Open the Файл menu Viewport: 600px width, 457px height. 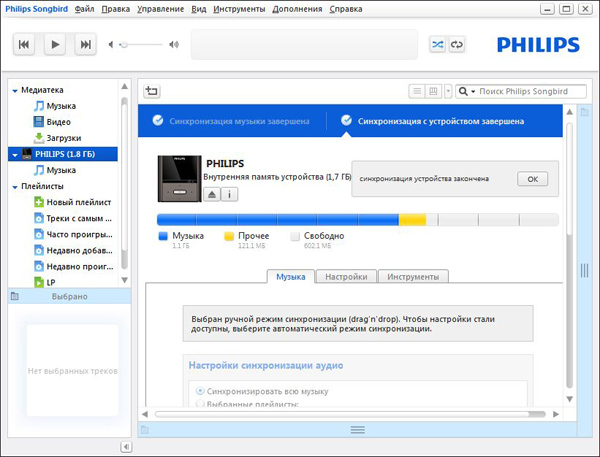[x=84, y=9]
